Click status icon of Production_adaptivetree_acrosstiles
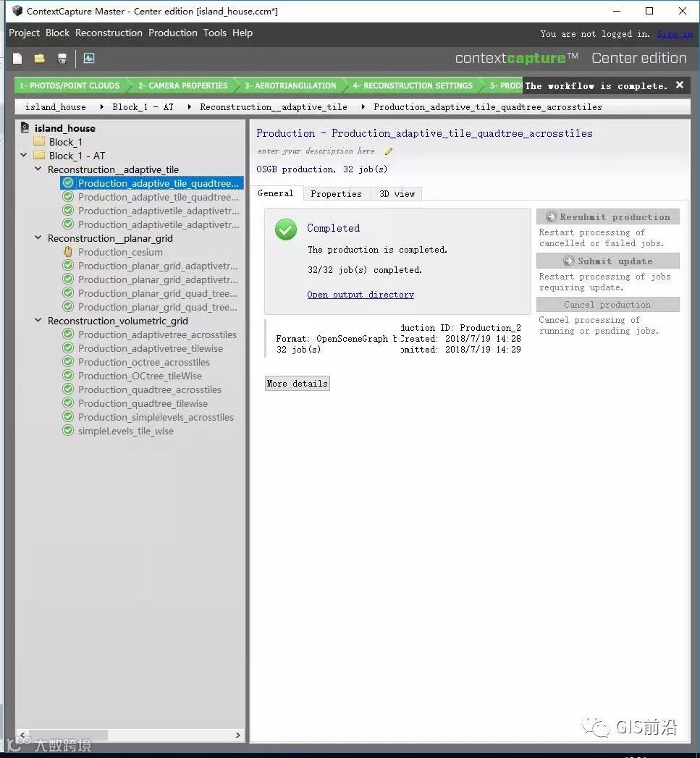The height and width of the screenshot is (758, 700). pos(68,334)
